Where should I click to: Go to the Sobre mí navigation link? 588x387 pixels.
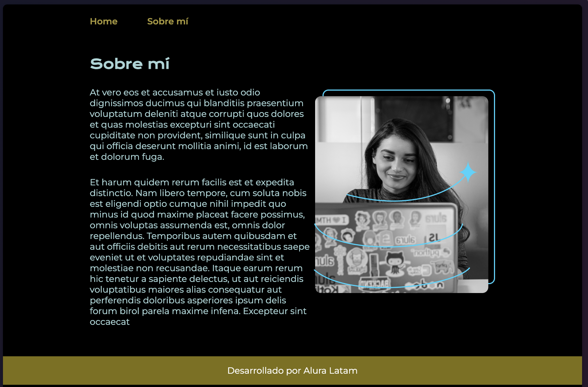click(168, 21)
